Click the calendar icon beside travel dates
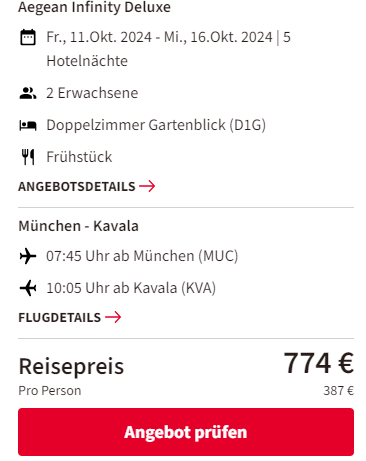The height and width of the screenshot is (461, 366). click(x=28, y=37)
